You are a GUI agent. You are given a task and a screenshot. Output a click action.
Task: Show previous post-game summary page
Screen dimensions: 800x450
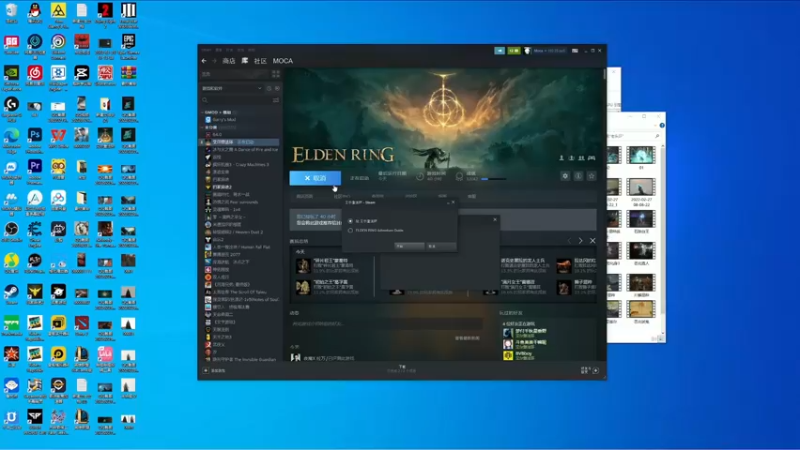[569, 240]
